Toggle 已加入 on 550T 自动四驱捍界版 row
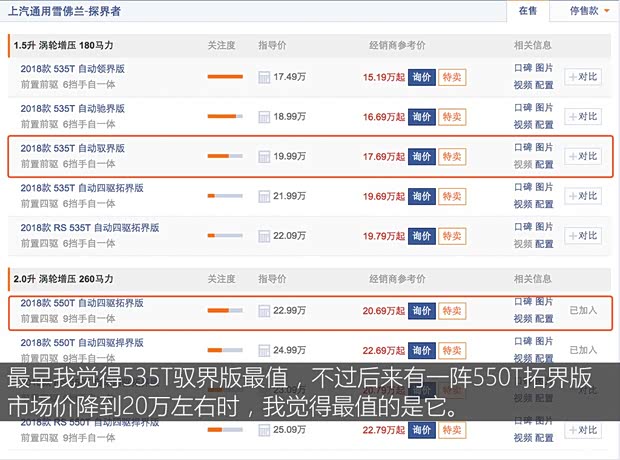 click(583, 350)
